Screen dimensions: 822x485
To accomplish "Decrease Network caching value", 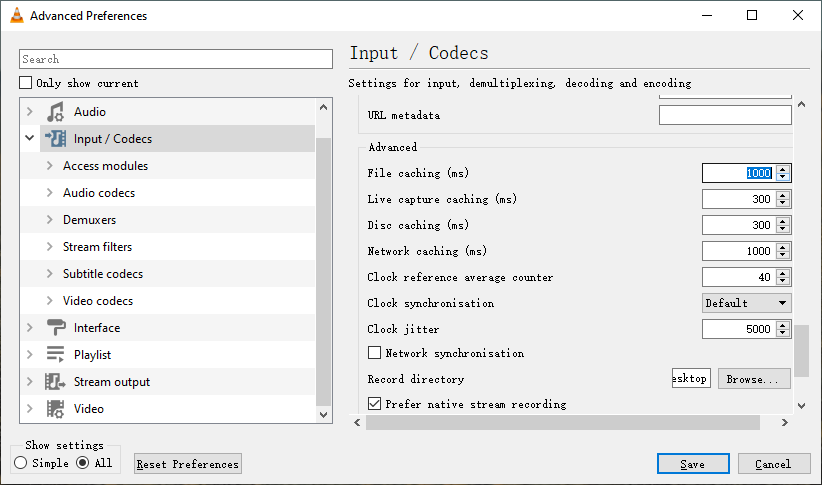I will click(783, 255).
